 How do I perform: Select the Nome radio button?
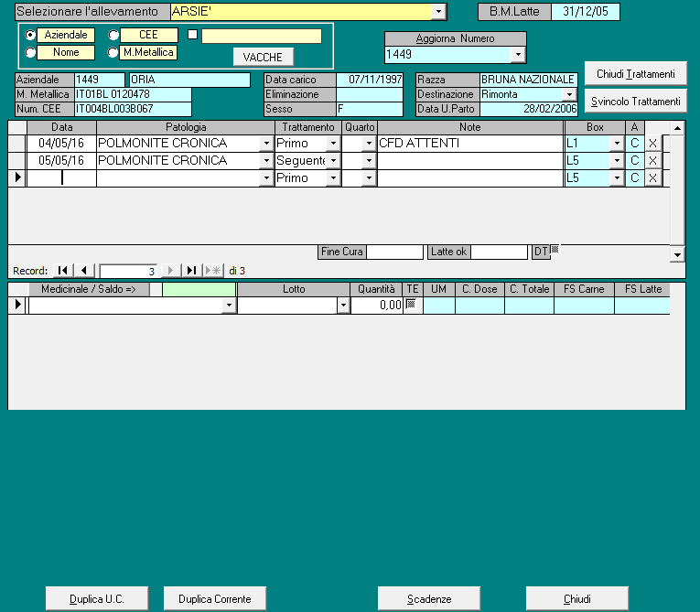coord(31,53)
